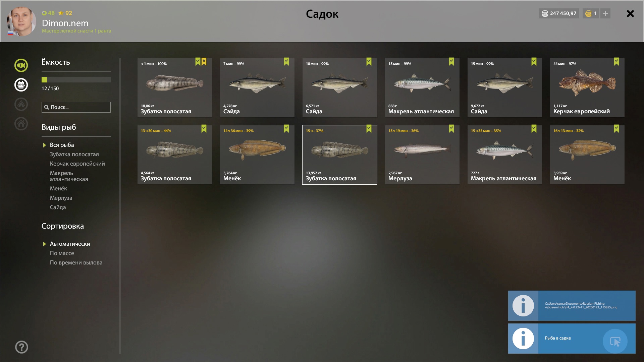The image size is (644, 362).
Task: Select automatic sorting, Автоматически
Action: (x=70, y=244)
